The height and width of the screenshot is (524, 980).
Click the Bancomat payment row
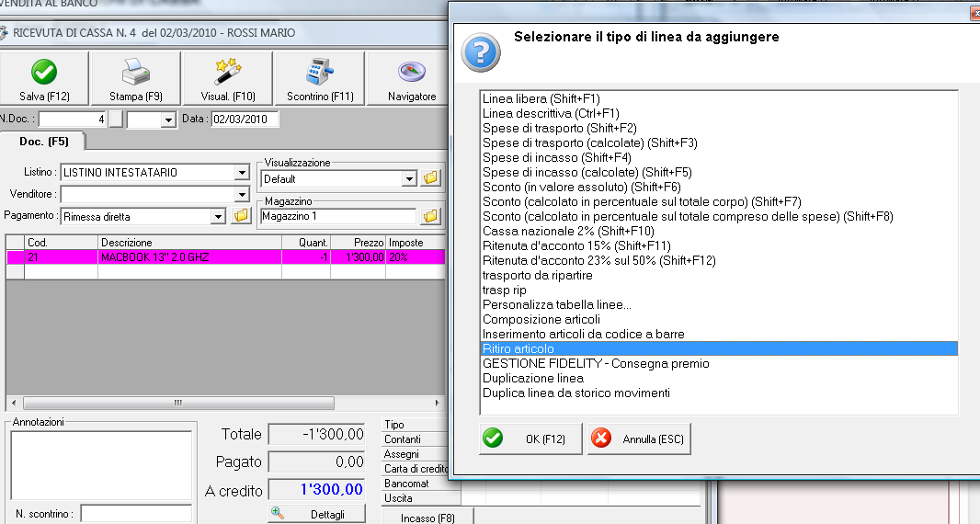point(421,484)
